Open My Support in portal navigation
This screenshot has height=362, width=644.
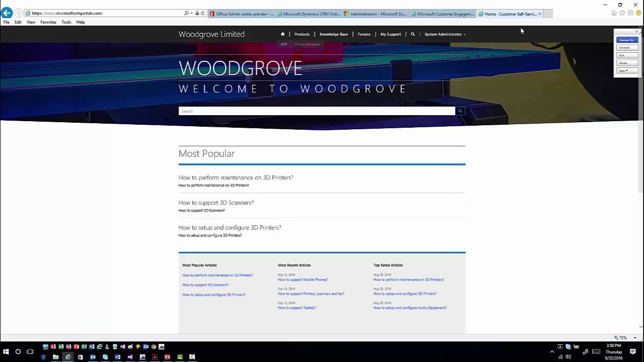[390, 34]
